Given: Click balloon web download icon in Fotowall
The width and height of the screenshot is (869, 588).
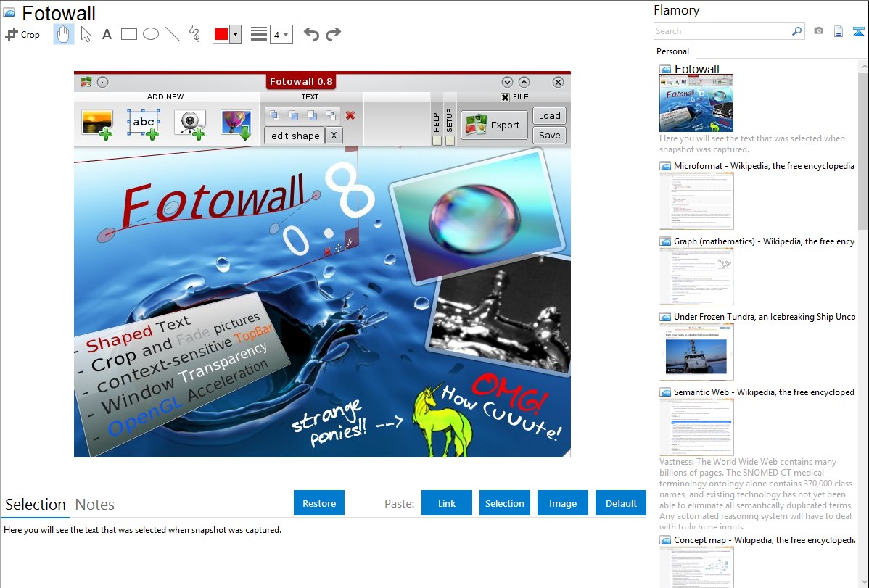Looking at the screenshot, I should click(x=236, y=125).
